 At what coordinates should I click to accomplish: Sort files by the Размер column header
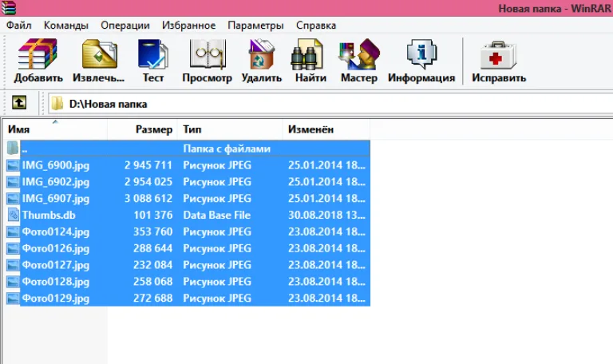coord(142,129)
